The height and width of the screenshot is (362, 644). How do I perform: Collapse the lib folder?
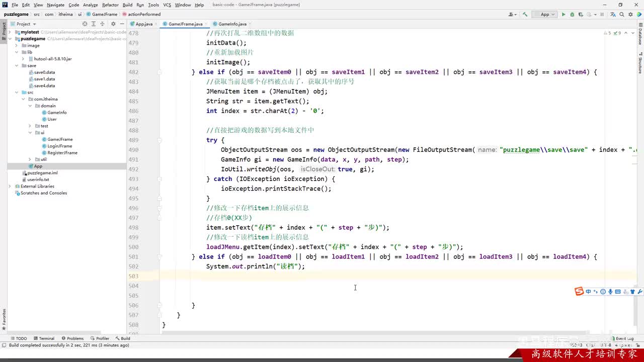[17, 52]
